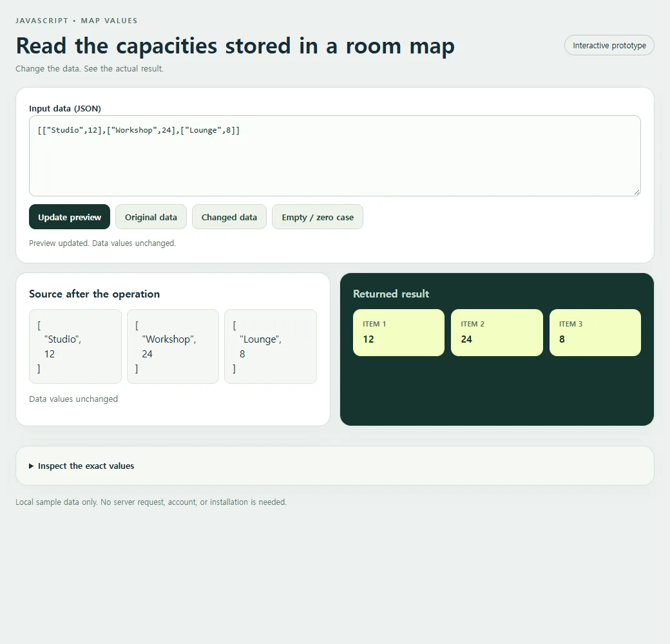Load the Changed data preset
The image size is (670, 644).
pyautogui.click(x=229, y=217)
